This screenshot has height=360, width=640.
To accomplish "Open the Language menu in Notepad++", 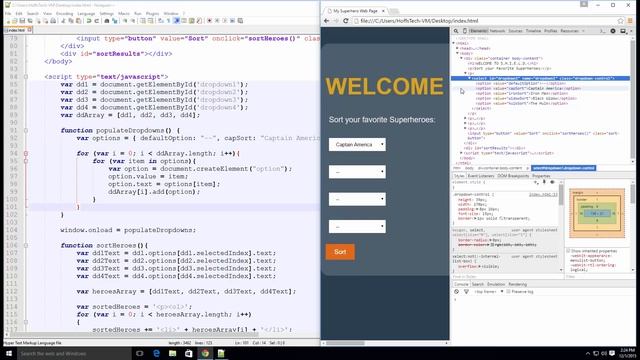I will click(x=86, y=13).
